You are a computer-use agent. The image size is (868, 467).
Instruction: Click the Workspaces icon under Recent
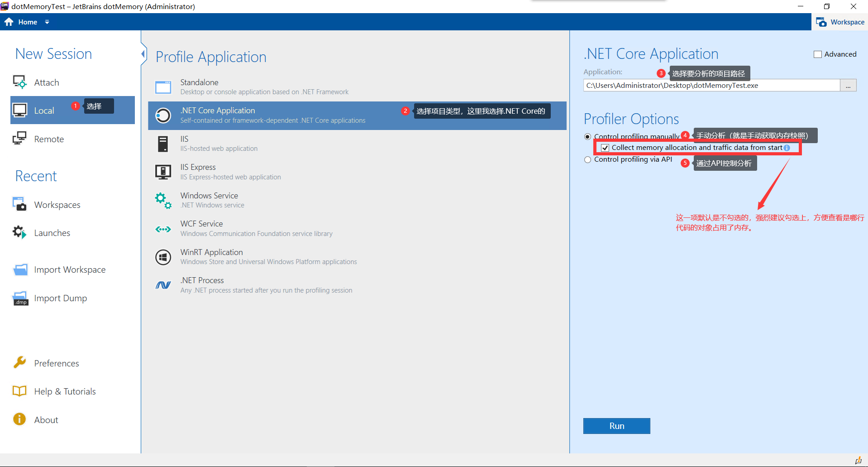click(x=19, y=204)
